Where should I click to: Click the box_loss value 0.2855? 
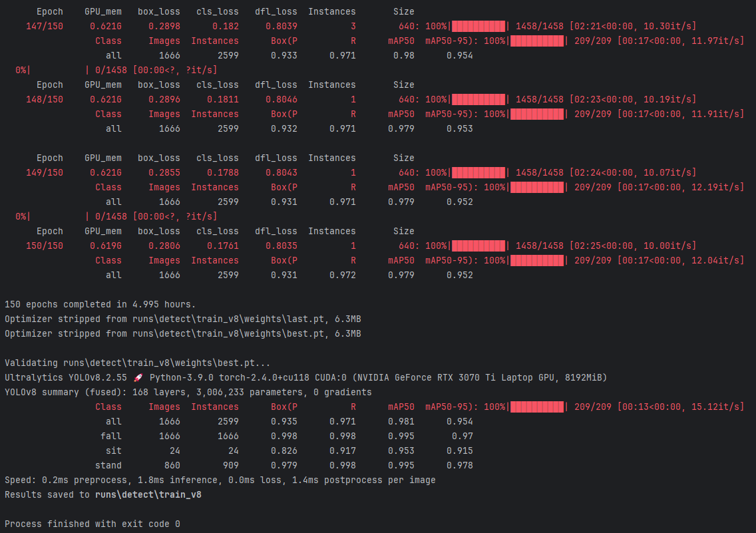[x=164, y=172]
